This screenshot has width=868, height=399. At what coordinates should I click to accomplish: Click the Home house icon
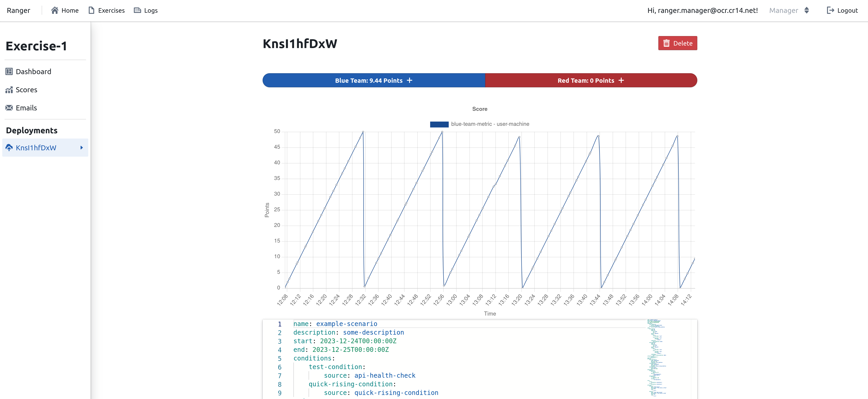[55, 10]
